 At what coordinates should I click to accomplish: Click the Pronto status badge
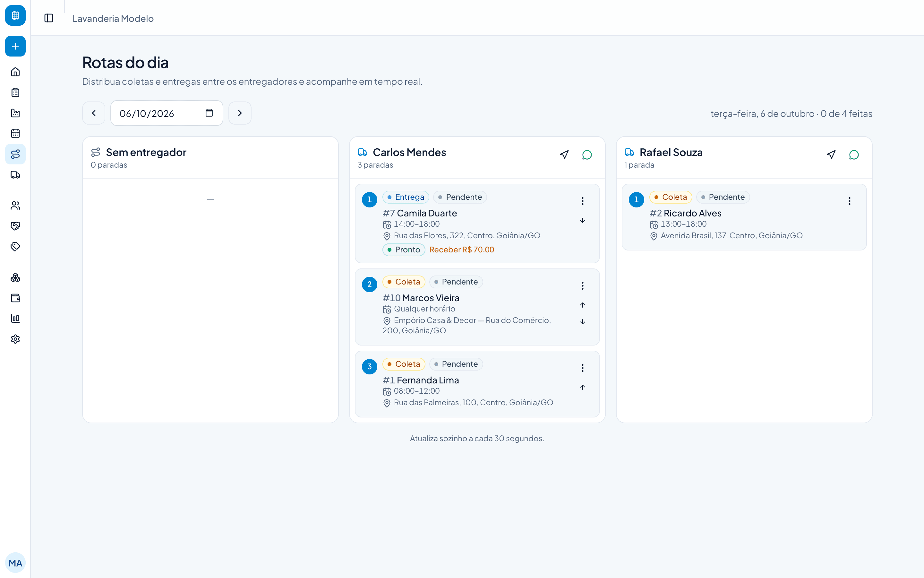(x=404, y=250)
